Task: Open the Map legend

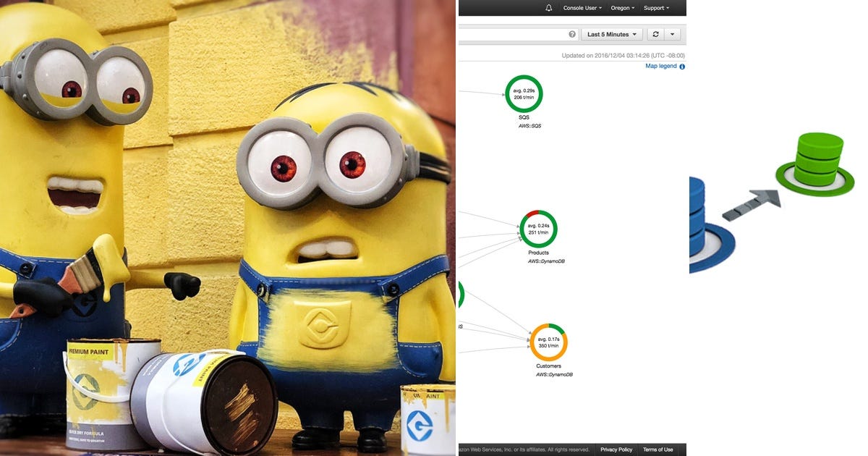Action: [660, 66]
